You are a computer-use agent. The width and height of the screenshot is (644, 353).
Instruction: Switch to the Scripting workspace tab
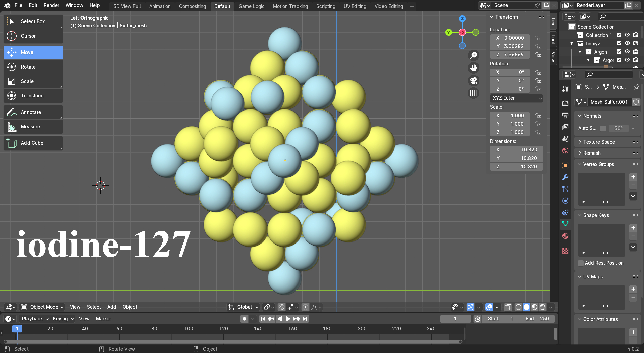point(325,6)
